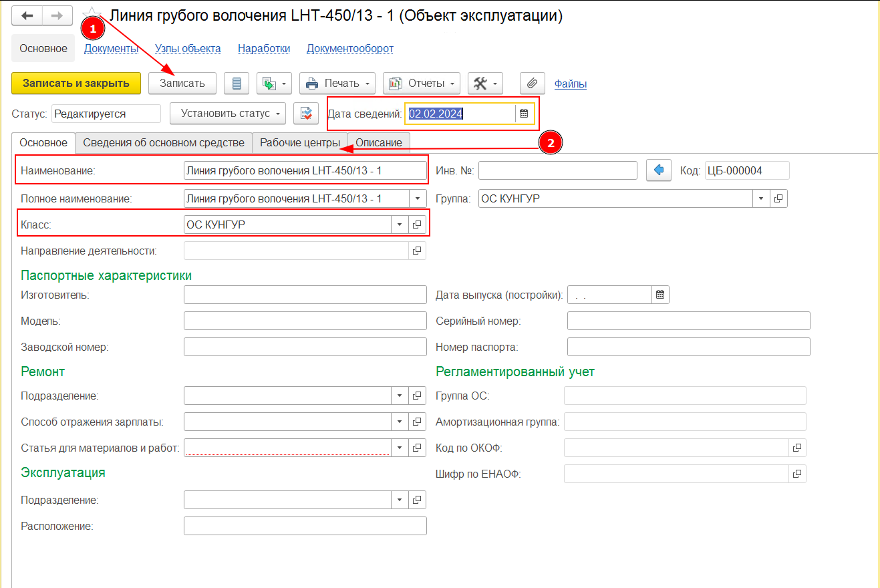Expand the Группа dropdown list
The width and height of the screenshot is (880, 588).
tap(761, 198)
